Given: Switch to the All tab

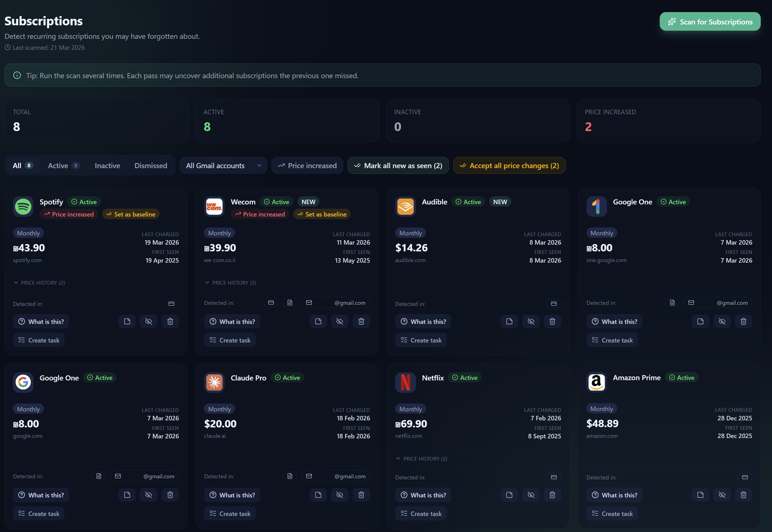Looking at the screenshot, I should click(x=23, y=166).
